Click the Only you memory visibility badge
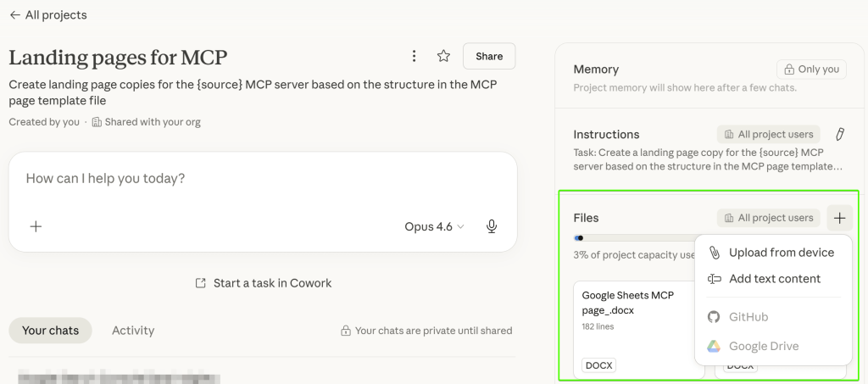Screen dimensions: 868x384 click(811, 70)
